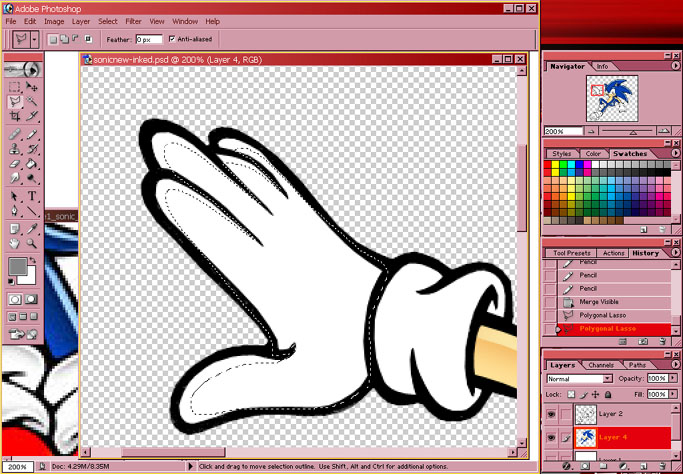Toggle link box for Layer 2

click(x=565, y=414)
